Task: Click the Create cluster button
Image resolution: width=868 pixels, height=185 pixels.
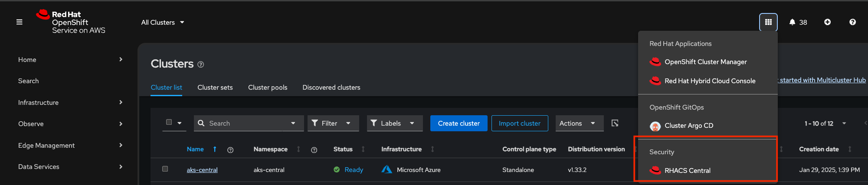Action: [459, 123]
